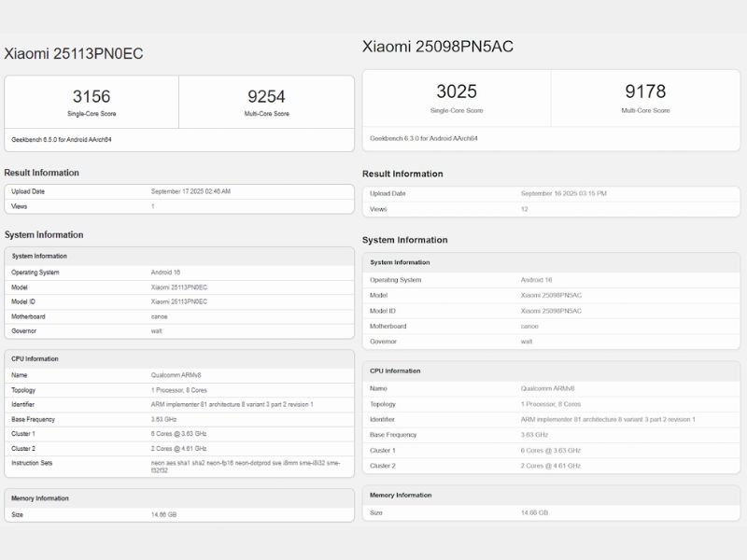Viewport: 747px width, 560px height.
Task: Select the single-core score 3025
Action: point(457,91)
